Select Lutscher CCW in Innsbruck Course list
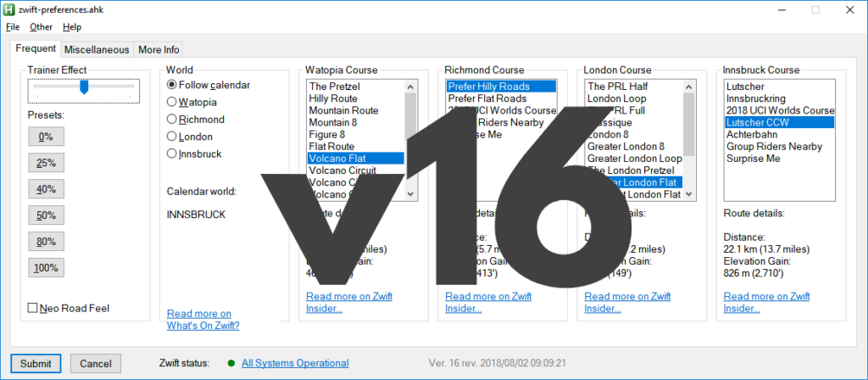This screenshot has width=868, height=380. pos(780,122)
